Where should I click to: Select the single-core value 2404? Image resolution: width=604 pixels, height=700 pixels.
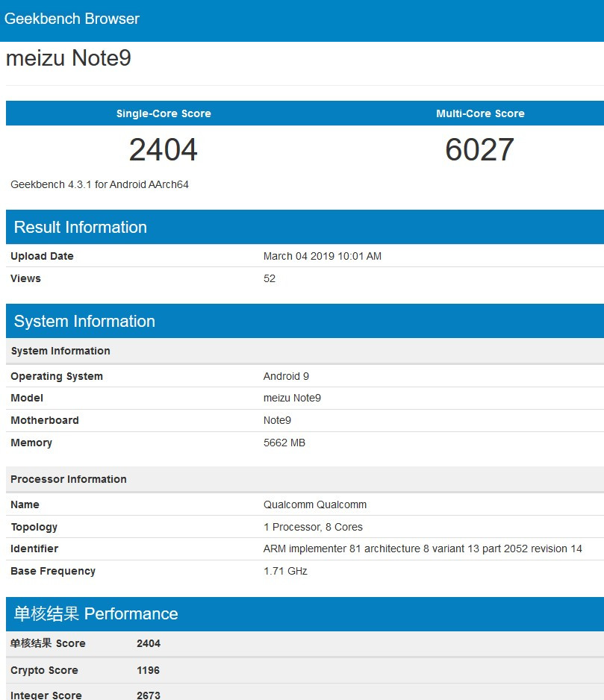(x=163, y=149)
